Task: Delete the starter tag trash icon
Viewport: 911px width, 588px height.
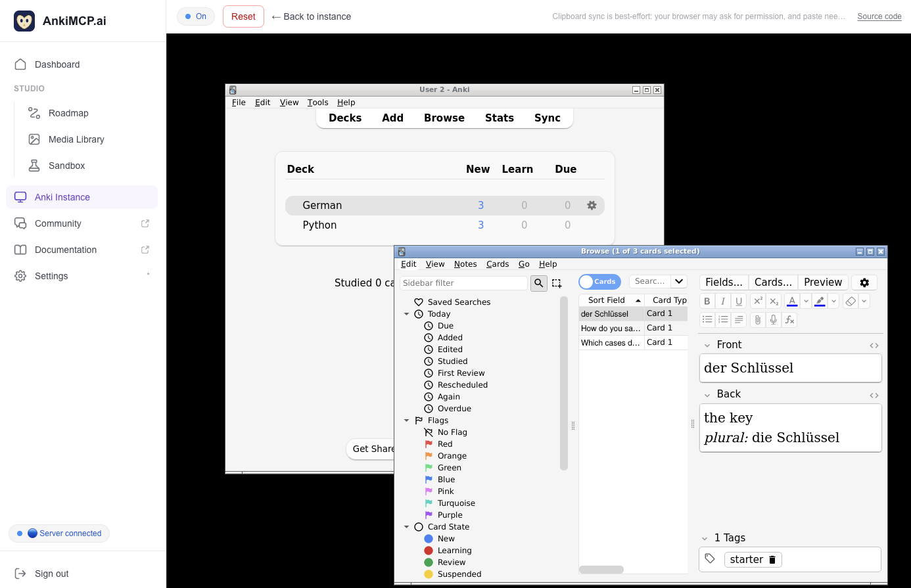Action: point(772,560)
